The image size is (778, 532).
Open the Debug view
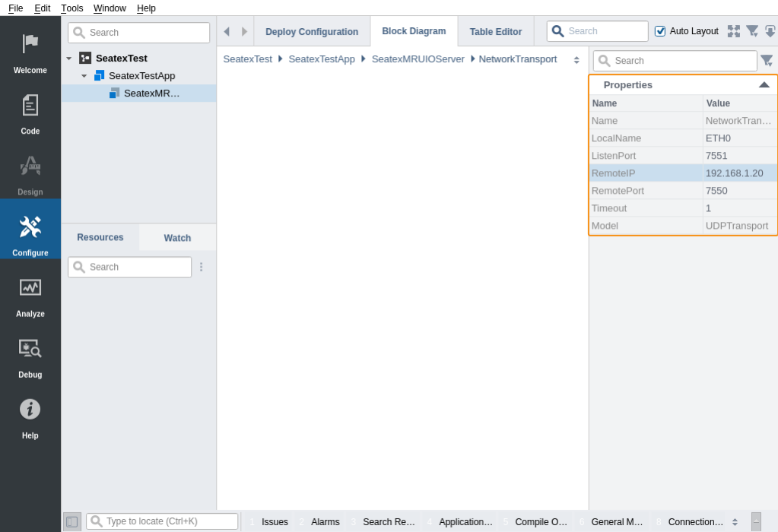(30, 355)
